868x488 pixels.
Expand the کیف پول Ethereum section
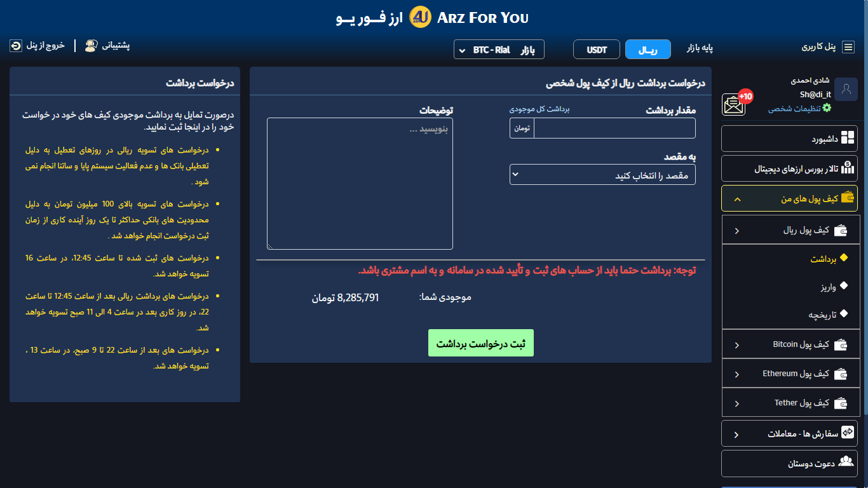790,374
